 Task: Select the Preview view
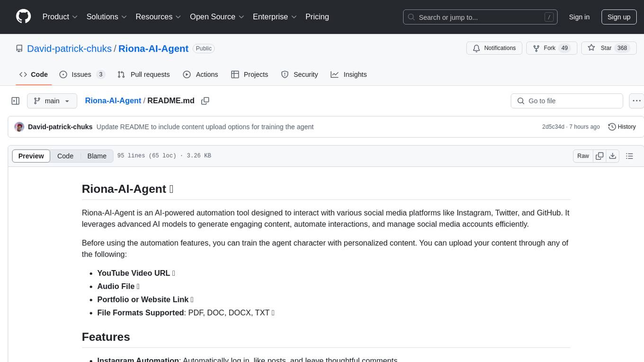point(31,156)
